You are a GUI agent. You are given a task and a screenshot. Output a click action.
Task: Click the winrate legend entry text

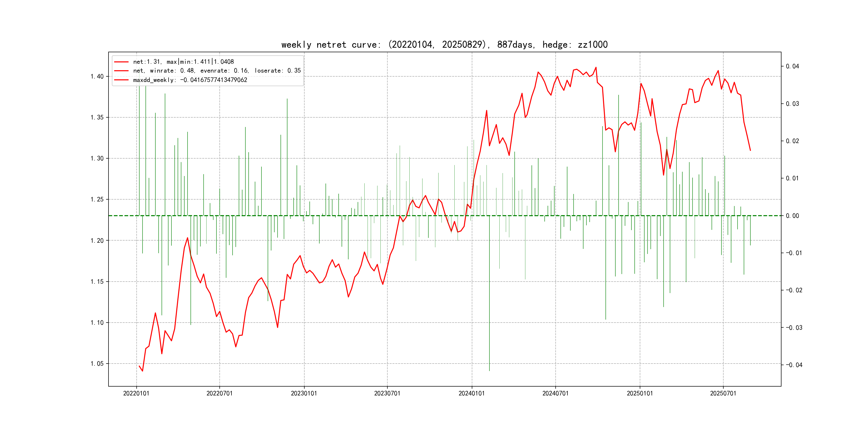click(x=217, y=71)
